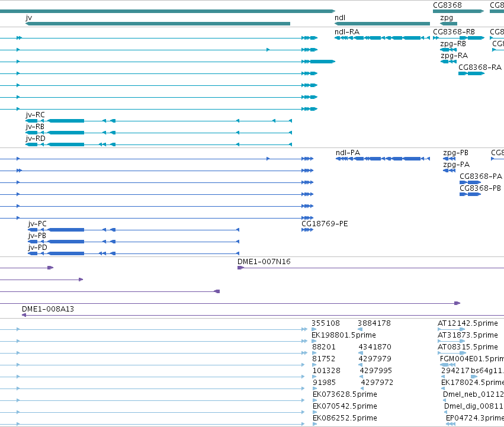Screen dimensions: 504x427
Task: Select the EK178024.5prime label
Action: click(473, 383)
